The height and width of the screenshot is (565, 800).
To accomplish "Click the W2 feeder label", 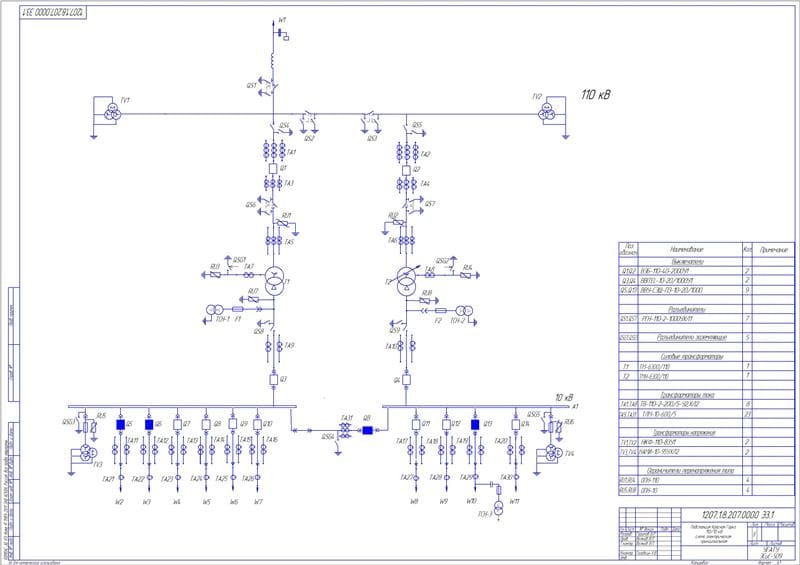I will point(119,502).
